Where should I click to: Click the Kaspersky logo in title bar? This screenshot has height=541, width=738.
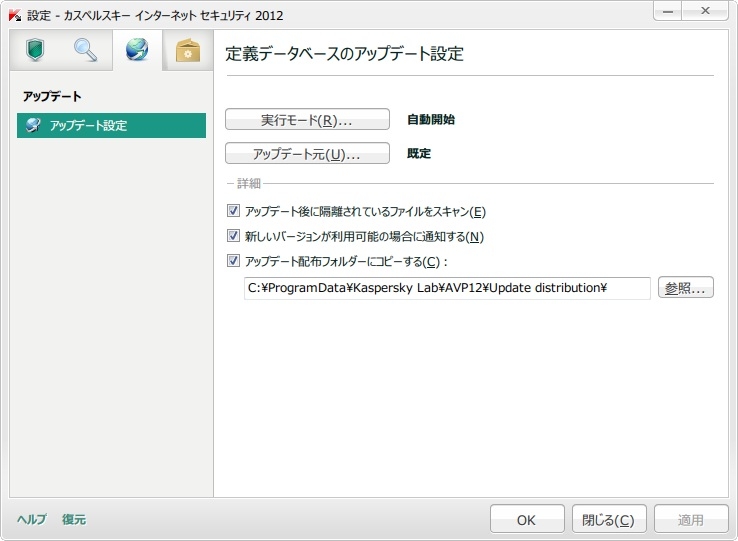coord(15,15)
